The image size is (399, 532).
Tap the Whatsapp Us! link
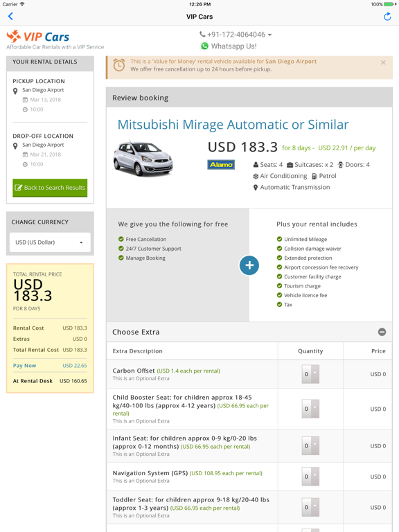(x=233, y=46)
